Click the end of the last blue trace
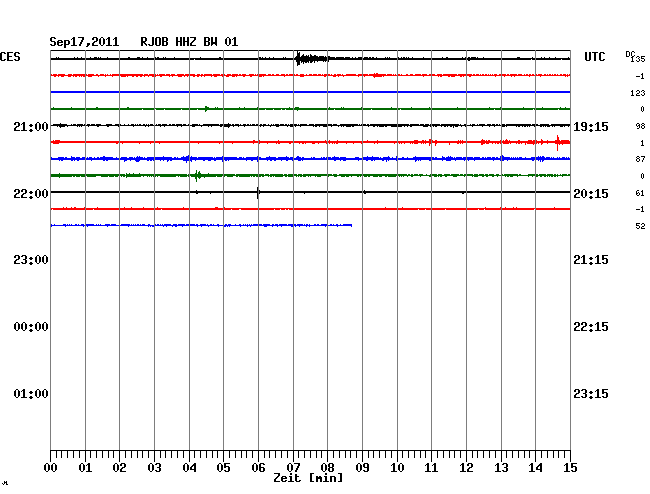 click(351, 225)
